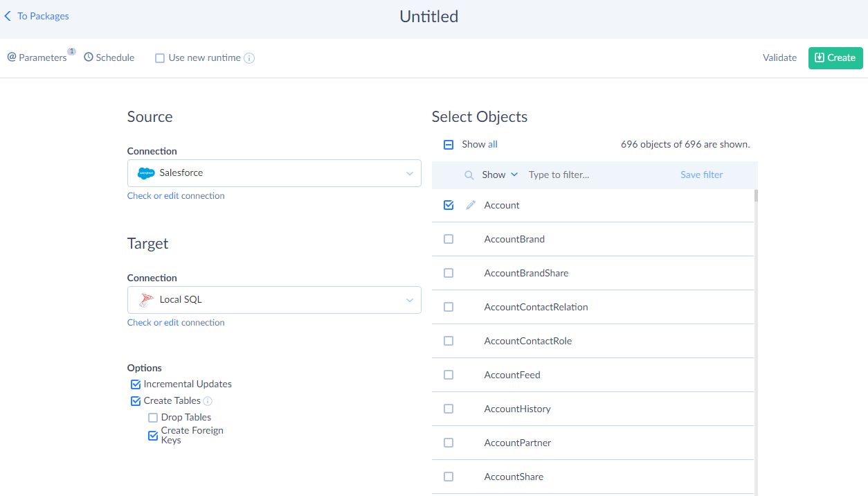Check the AccountContactRelation object
Viewport: 868px width, 496px height.
point(449,307)
